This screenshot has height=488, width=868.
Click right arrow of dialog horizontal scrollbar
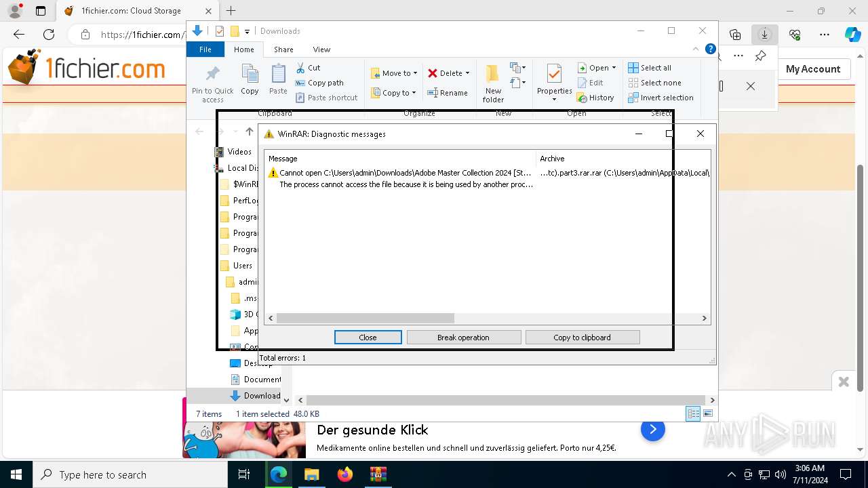(704, 318)
